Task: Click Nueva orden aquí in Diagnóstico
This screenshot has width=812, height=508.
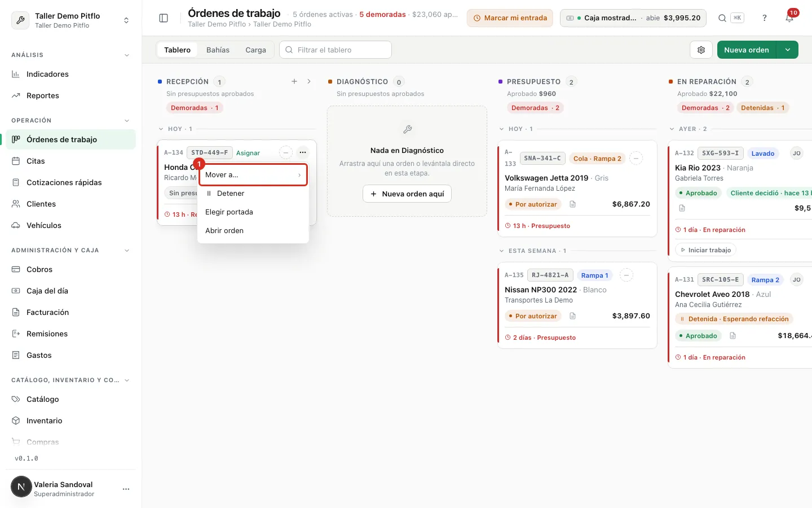Action: pyautogui.click(x=407, y=194)
